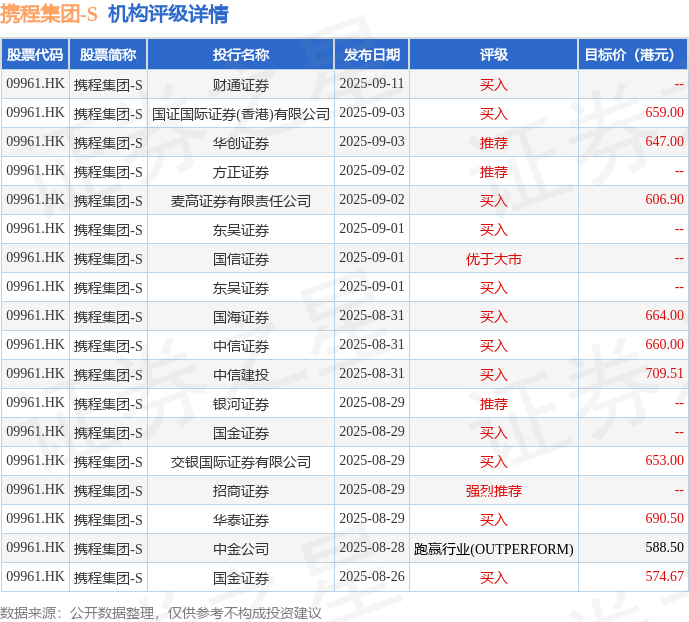Click the 660.00 target price
Screen dimensions: 689x622
pyautogui.click(x=664, y=344)
